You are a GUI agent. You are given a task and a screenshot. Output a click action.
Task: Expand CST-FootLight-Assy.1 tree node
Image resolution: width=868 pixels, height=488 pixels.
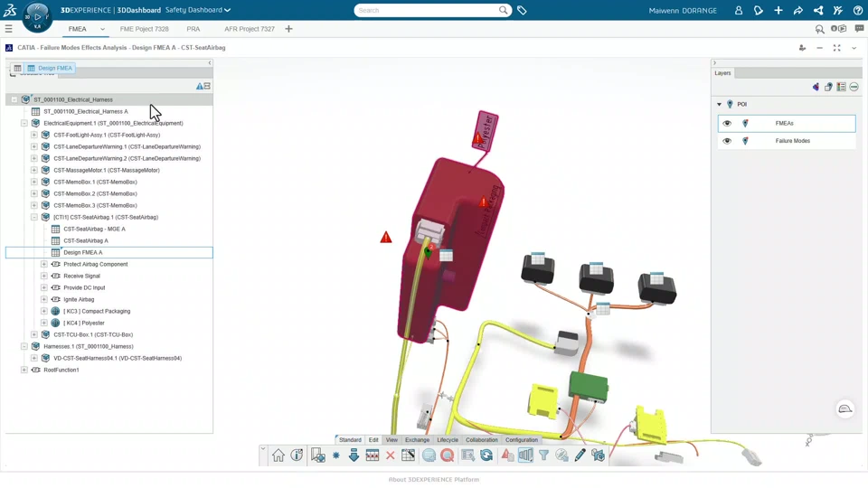[34, 135]
